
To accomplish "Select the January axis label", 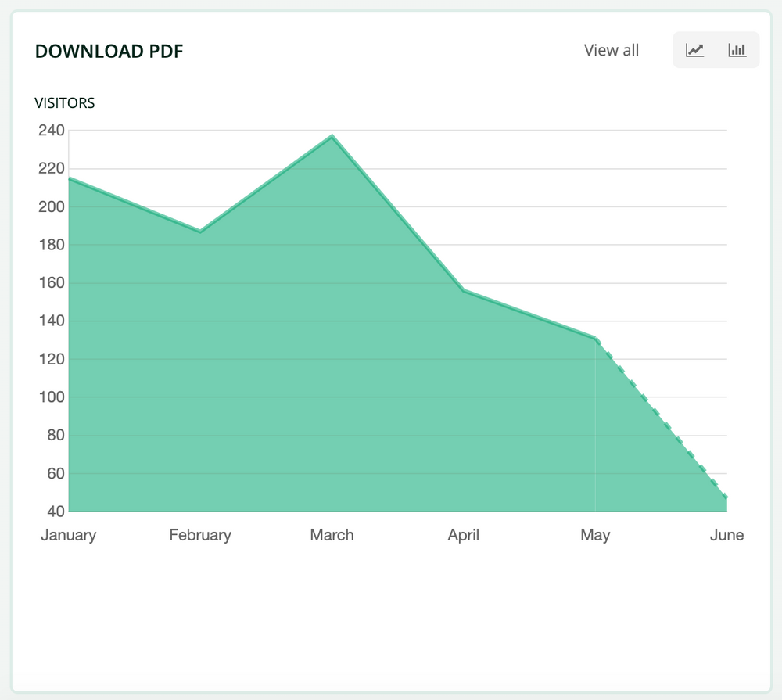I will [x=69, y=535].
